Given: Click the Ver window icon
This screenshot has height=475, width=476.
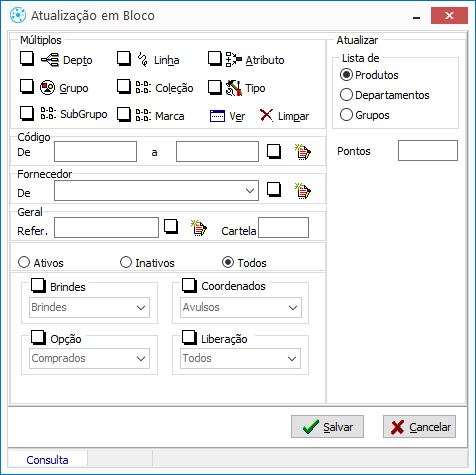Looking at the screenshot, I should click(x=217, y=116).
